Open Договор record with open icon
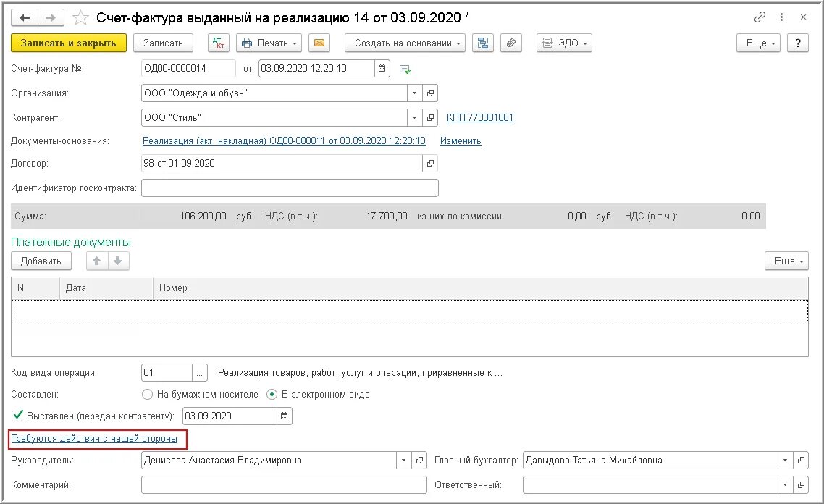Image resolution: width=824 pixels, height=504 pixels. (x=430, y=164)
